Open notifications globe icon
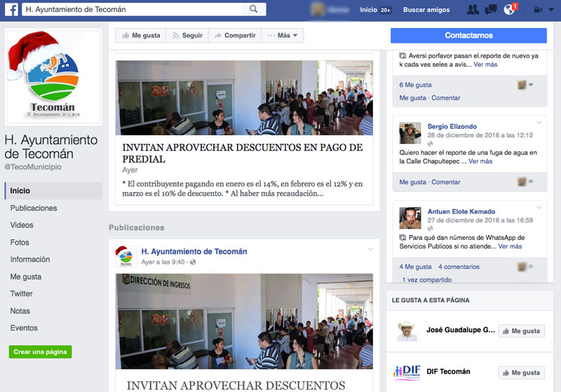Screen dimensions: 561x392 tap(509, 9)
